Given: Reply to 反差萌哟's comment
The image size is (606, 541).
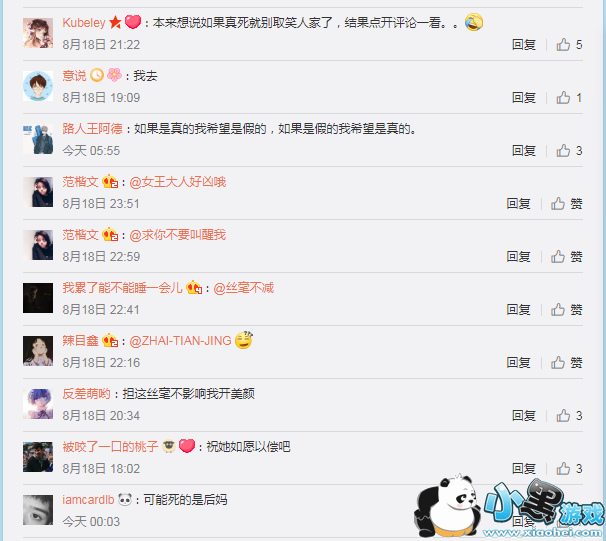Looking at the screenshot, I should tap(524, 416).
